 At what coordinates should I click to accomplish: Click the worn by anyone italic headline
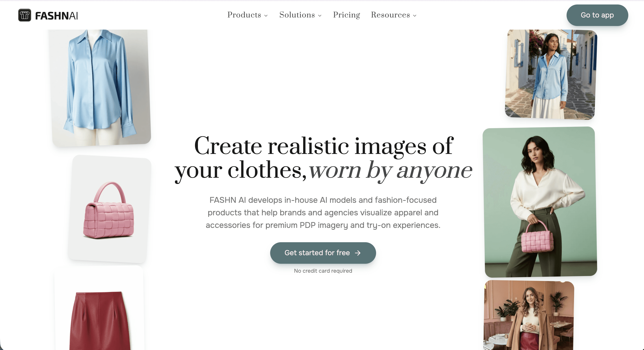(390, 171)
